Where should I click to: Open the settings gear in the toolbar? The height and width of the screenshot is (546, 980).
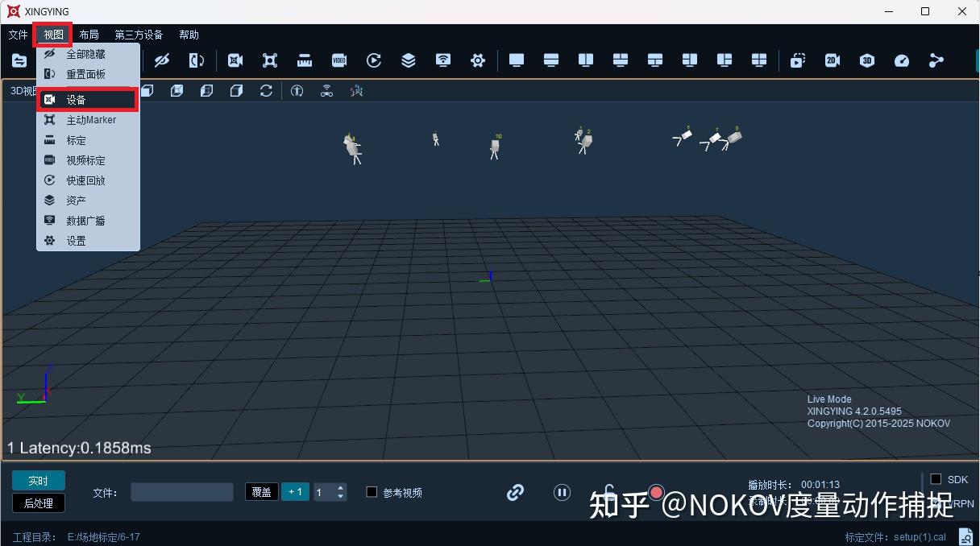coord(477,60)
